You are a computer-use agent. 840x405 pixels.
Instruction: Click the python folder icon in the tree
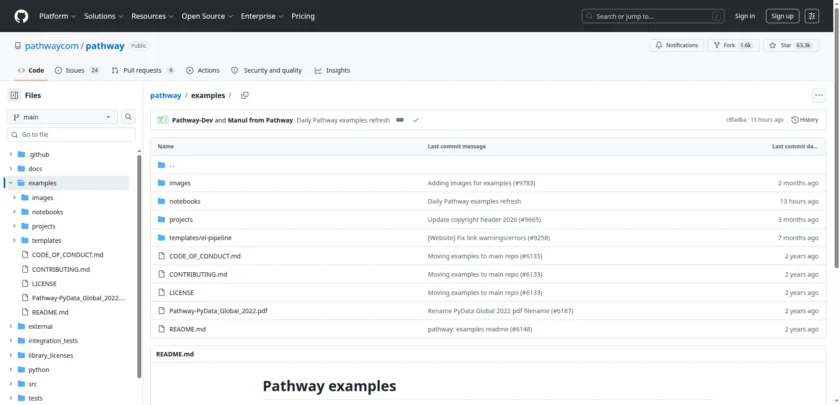pyautogui.click(x=21, y=370)
